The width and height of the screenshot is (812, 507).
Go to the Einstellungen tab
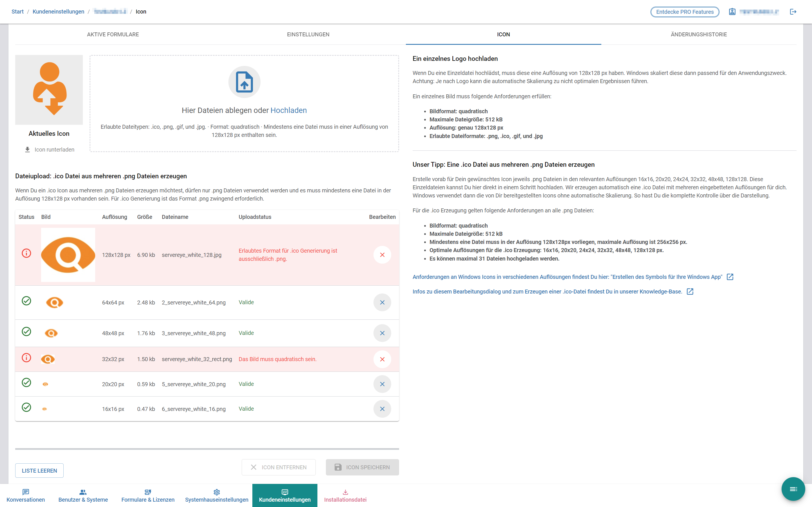(308, 34)
